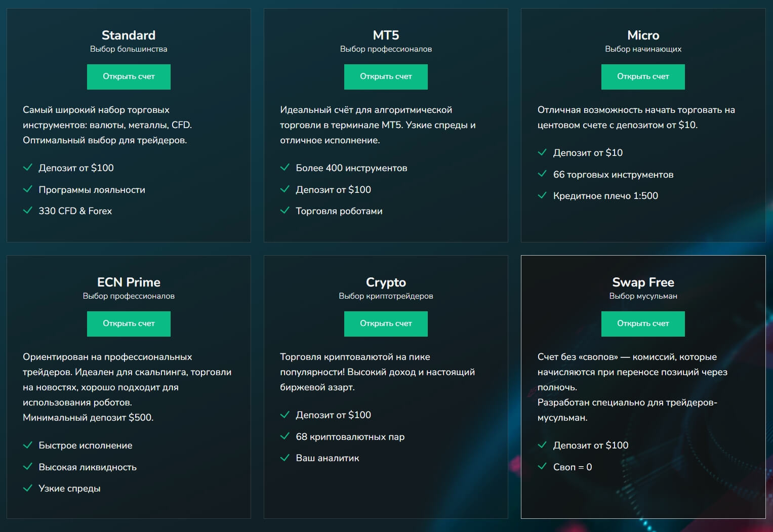Open account button under Micro card
Image resolution: width=773 pixels, height=532 pixels.
[x=643, y=77]
